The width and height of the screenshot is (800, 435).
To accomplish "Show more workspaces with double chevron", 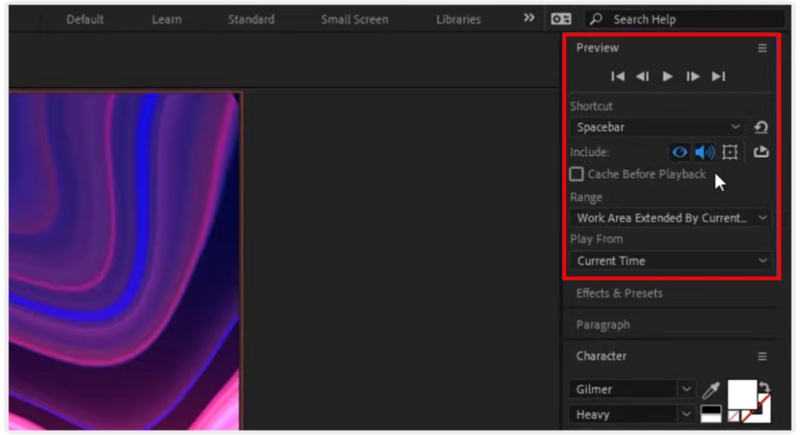I will click(529, 18).
